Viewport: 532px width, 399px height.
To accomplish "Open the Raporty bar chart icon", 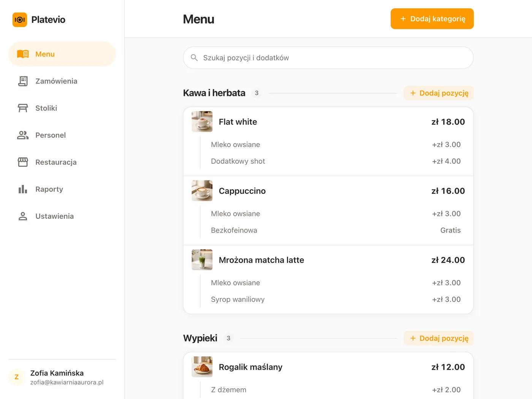I will [23, 189].
